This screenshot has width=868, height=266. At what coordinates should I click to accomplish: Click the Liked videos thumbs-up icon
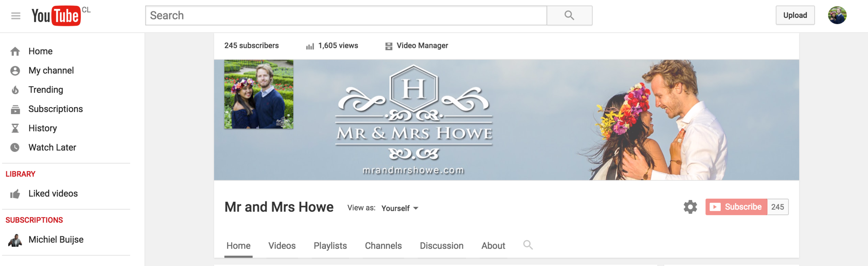click(x=15, y=194)
